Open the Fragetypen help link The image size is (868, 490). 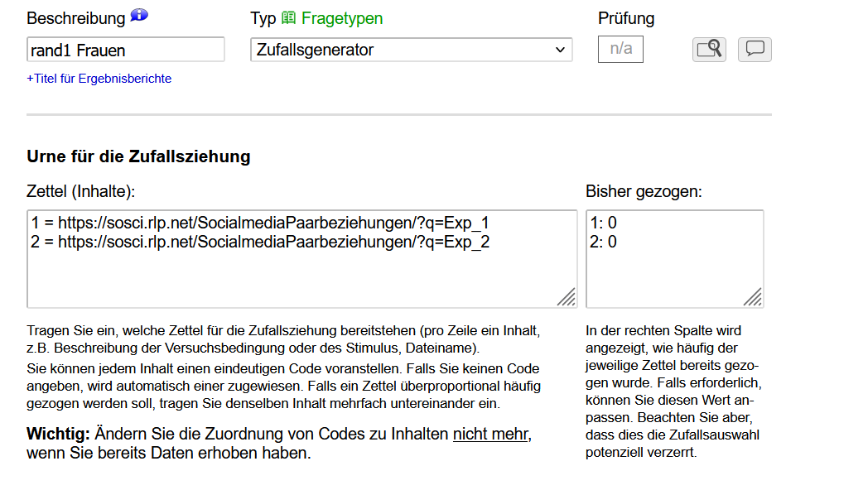342,18
